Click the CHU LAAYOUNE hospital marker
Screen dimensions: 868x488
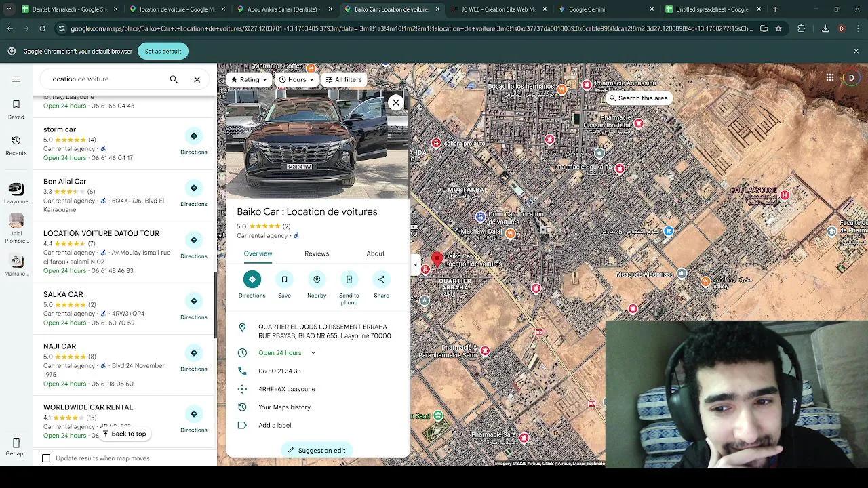click(x=784, y=195)
